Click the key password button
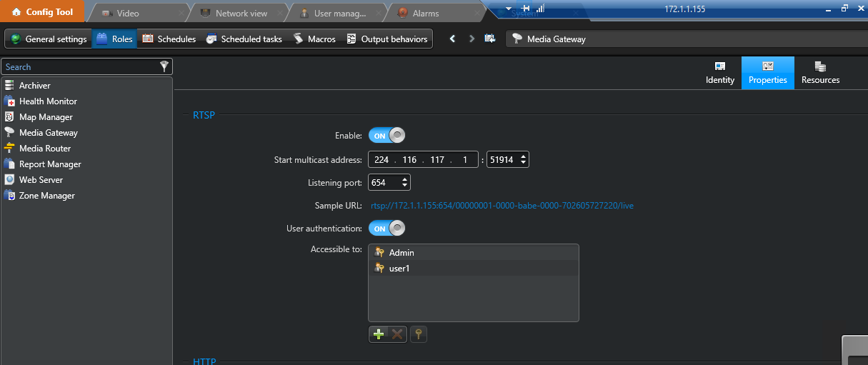Viewport: 868px width, 365px height. tap(419, 334)
